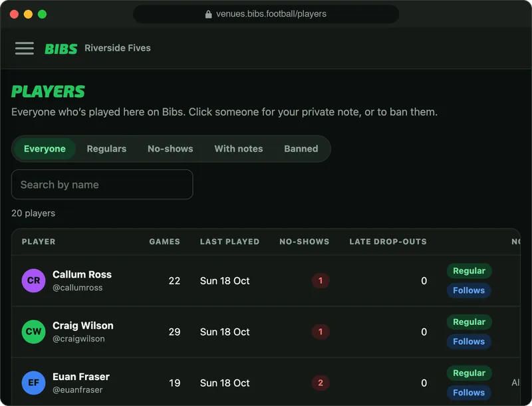Click Euan Fraser no-show badge 2
The image size is (532, 406).
[x=321, y=383]
